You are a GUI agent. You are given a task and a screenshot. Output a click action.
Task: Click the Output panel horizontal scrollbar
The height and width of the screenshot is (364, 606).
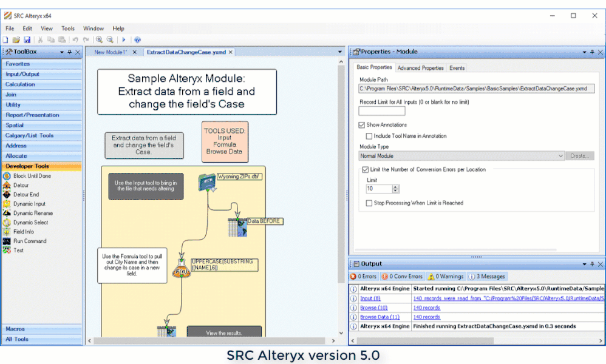pyautogui.click(x=425, y=341)
